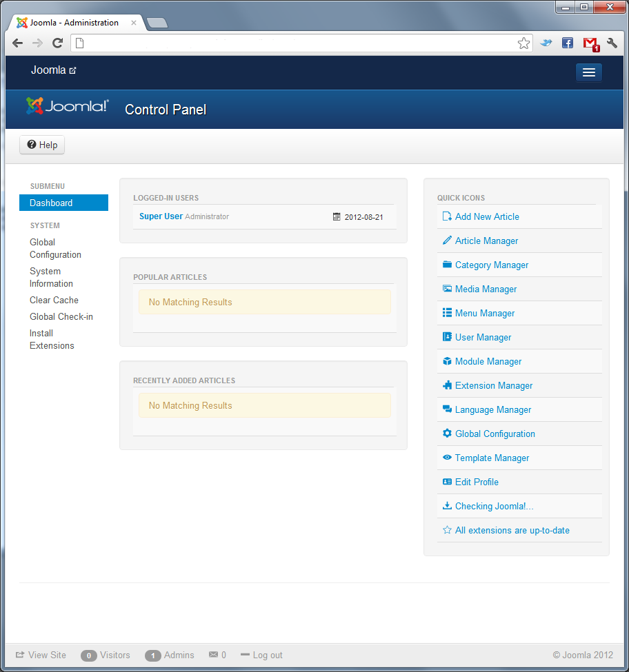Click the Help button

(x=42, y=145)
